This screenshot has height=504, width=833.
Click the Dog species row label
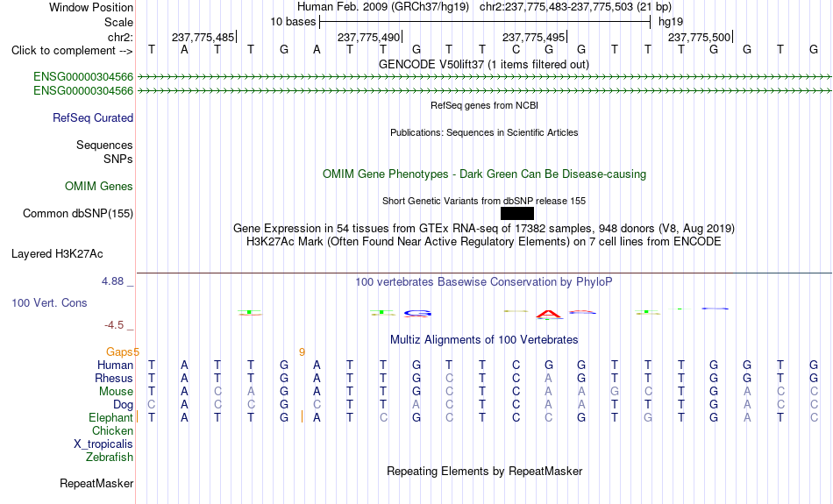(124, 405)
